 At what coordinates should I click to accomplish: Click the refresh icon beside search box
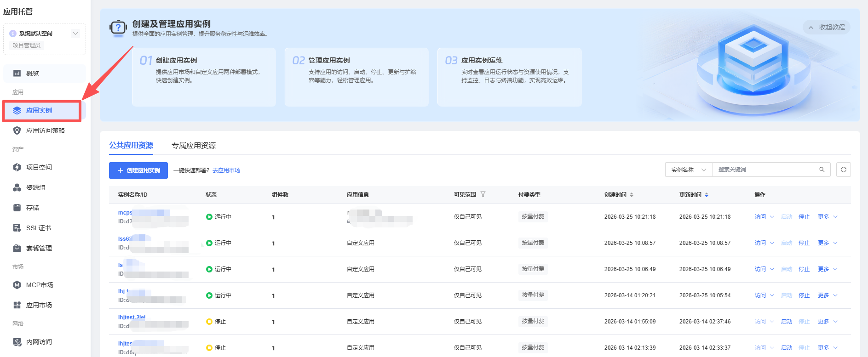point(843,170)
